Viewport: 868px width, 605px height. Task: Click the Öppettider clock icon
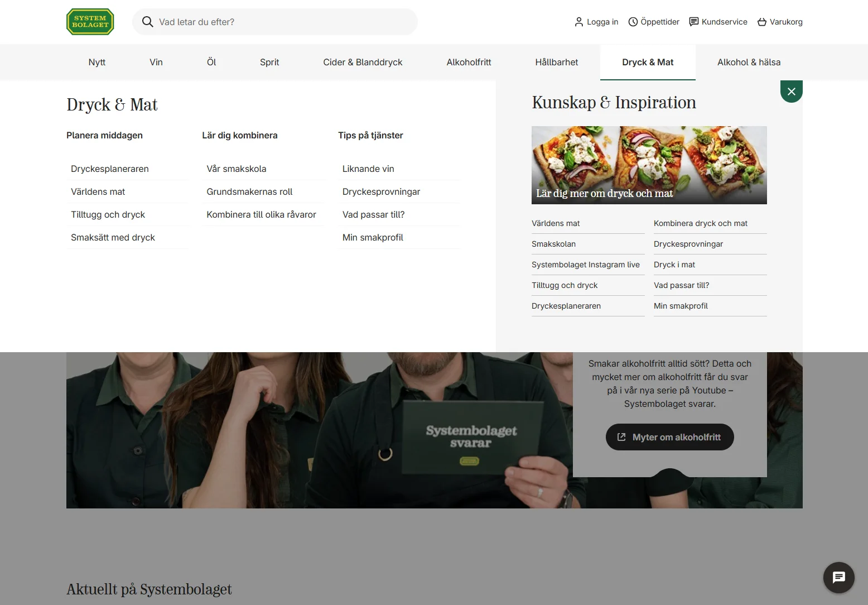coord(633,22)
